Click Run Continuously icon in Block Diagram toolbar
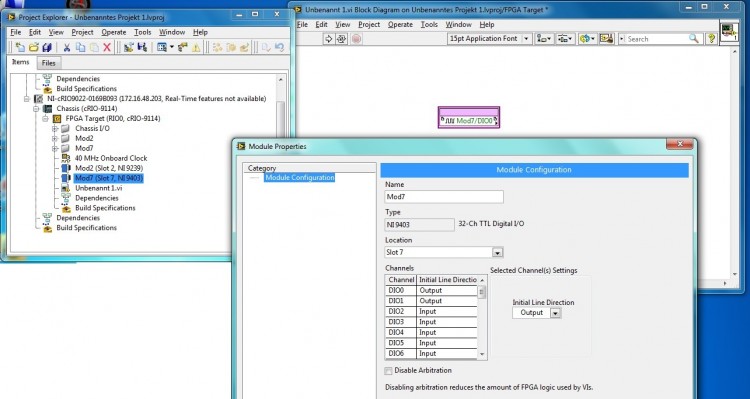750x399 pixels. (342, 39)
